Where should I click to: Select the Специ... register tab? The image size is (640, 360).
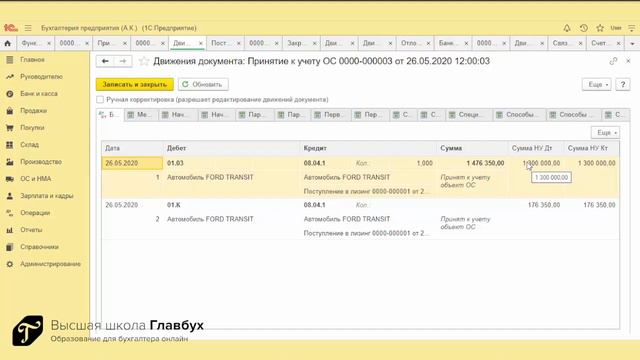pos(469,115)
